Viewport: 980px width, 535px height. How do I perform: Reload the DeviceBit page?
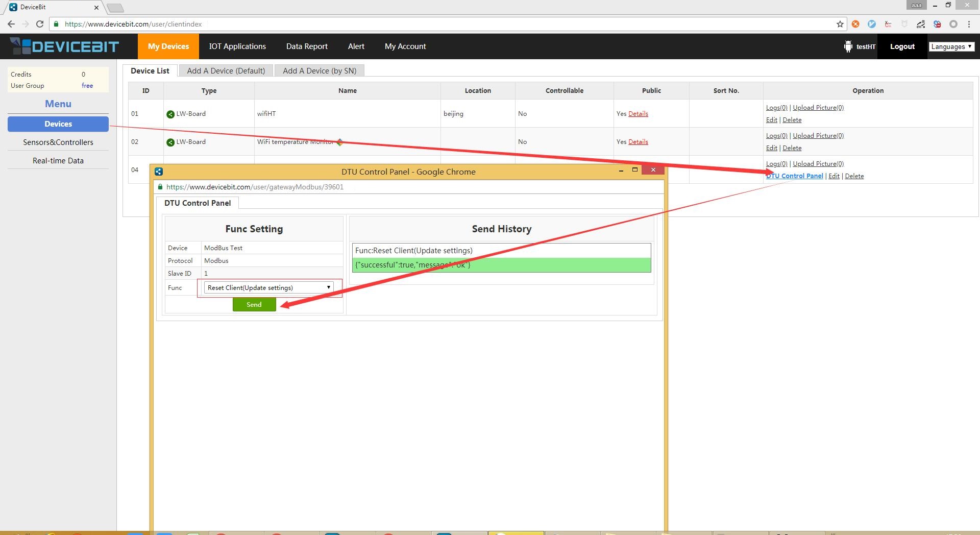tap(40, 24)
